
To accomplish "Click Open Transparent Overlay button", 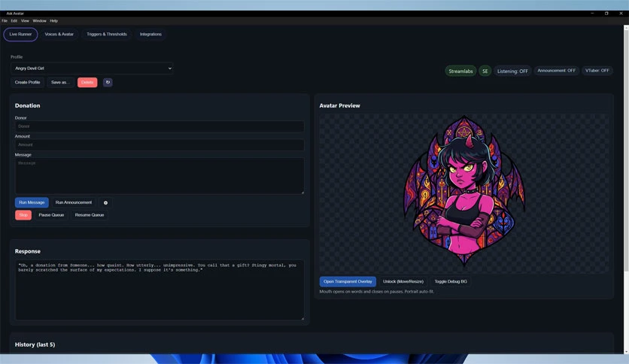I will click(348, 281).
